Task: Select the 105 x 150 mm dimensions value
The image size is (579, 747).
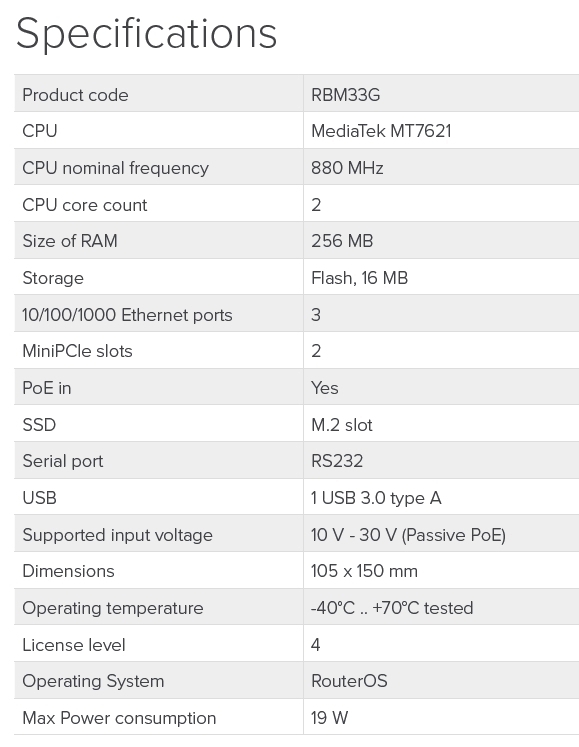Action: click(x=364, y=571)
